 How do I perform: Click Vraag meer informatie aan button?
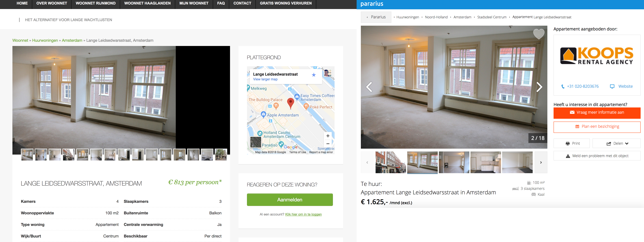click(597, 113)
